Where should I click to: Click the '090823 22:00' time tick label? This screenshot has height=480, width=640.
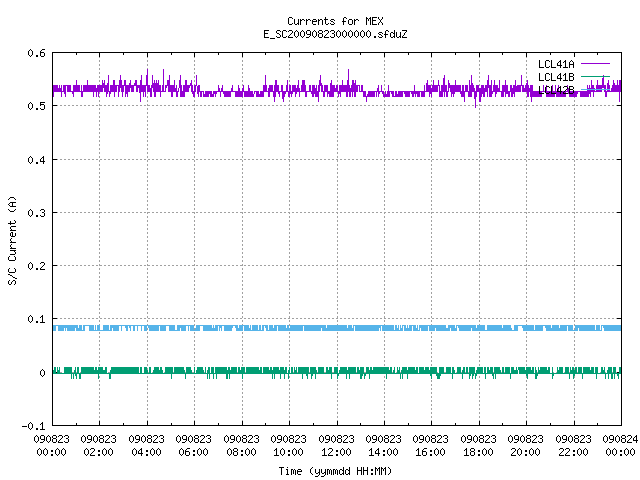(x=573, y=446)
